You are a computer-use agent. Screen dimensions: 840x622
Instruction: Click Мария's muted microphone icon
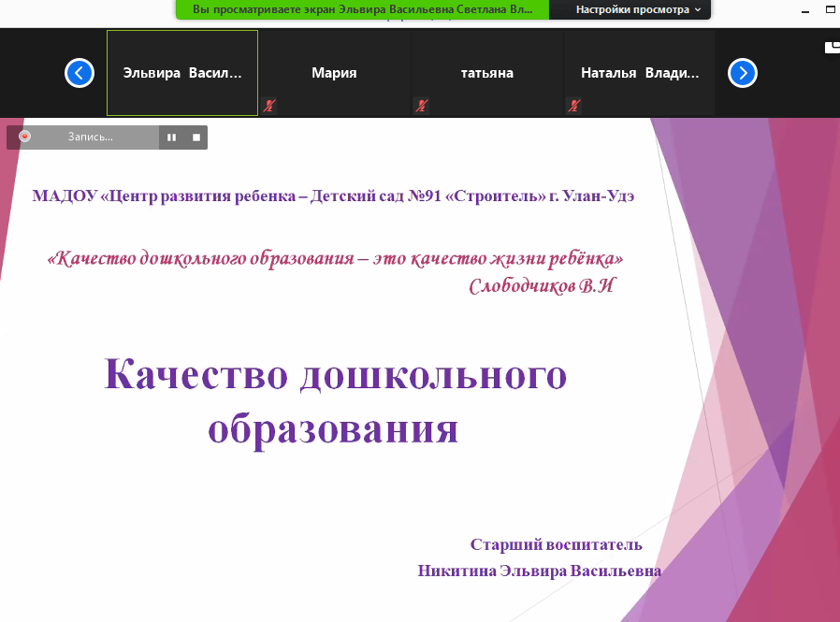point(269,106)
